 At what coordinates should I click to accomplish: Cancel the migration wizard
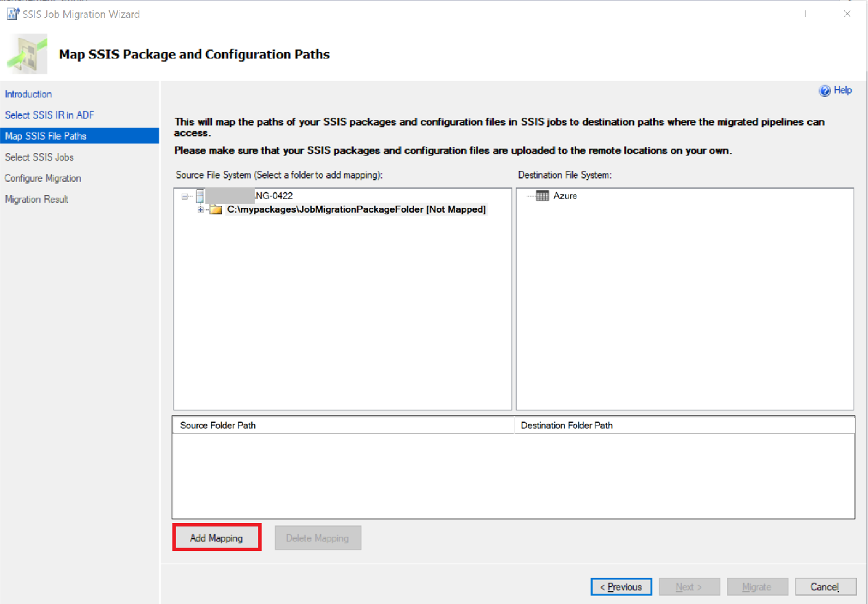(x=825, y=586)
